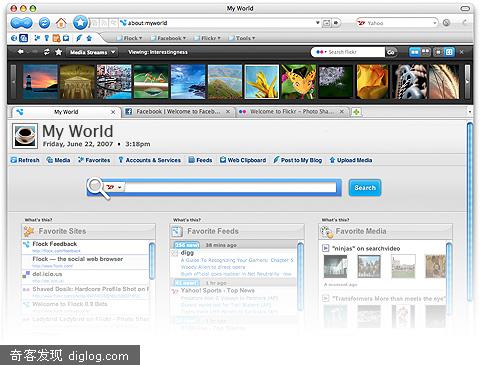Open the Yahoo search engine dropdown arrow
This screenshot has width=480, height=365.
click(x=434, y=23)
